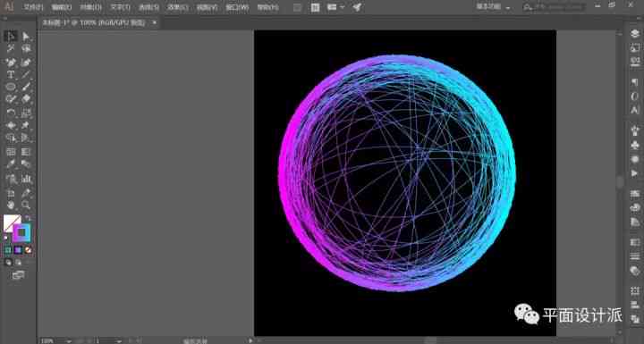Image resolution: width=644 pixels, height=344 pixels.
Task: Select the Rotate tool
Action: click(x=11, y=113)
